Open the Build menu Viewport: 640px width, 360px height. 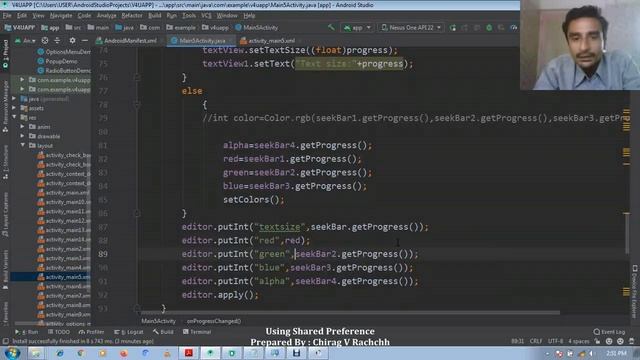pos(155,16)
